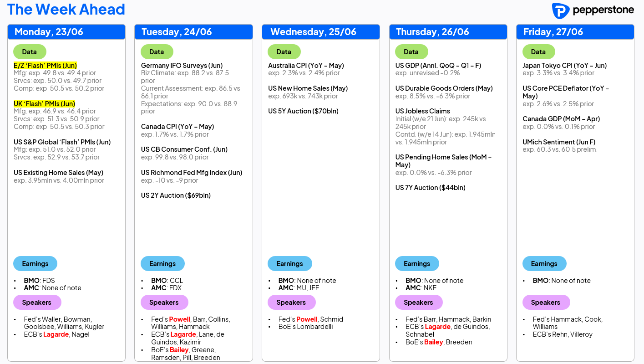Click Friday's blue Earnings pill
The height and width of the screenshot is (364, 644).
[x=544, y=264]
